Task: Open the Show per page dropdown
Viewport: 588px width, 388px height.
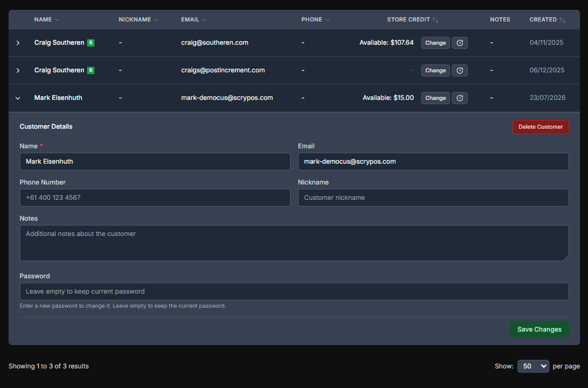Action: click(533, 367)
